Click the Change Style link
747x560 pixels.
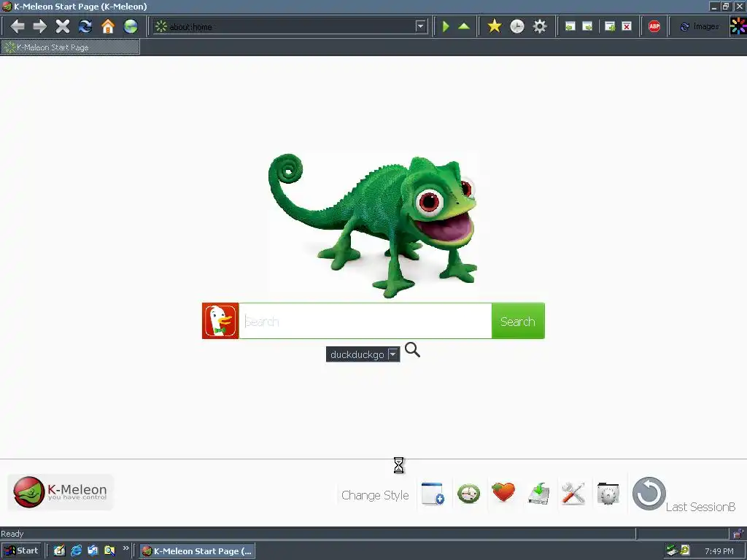point(375,495)
